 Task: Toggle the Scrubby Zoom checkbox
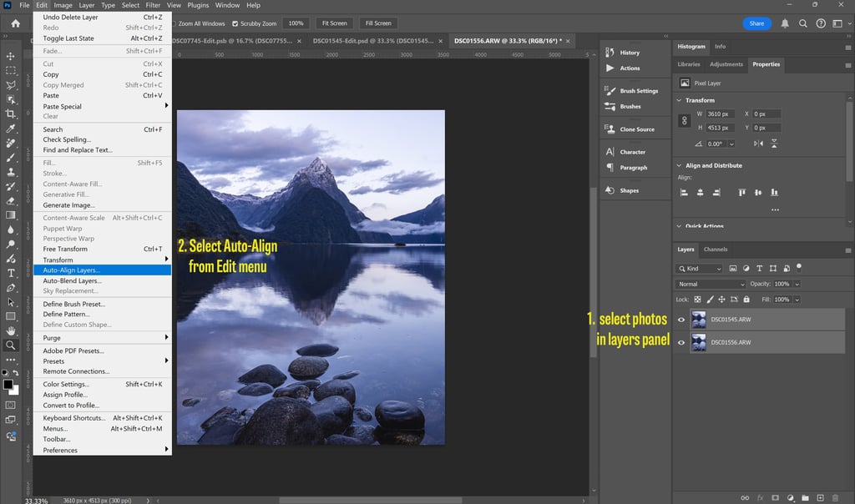[x=235, y=23]
